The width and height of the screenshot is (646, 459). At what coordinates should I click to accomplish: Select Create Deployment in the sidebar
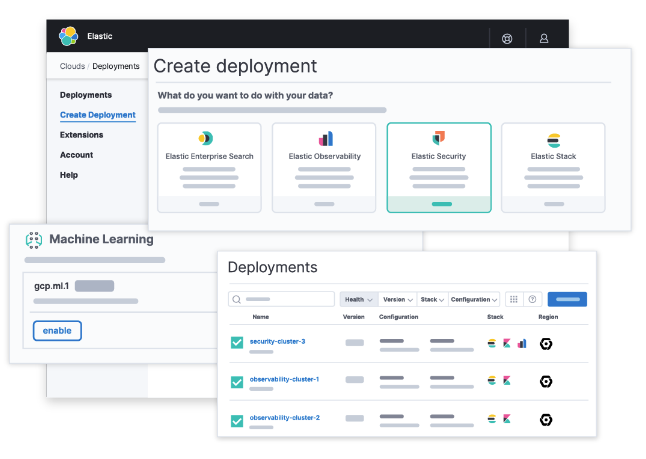(x=98, y=115)
